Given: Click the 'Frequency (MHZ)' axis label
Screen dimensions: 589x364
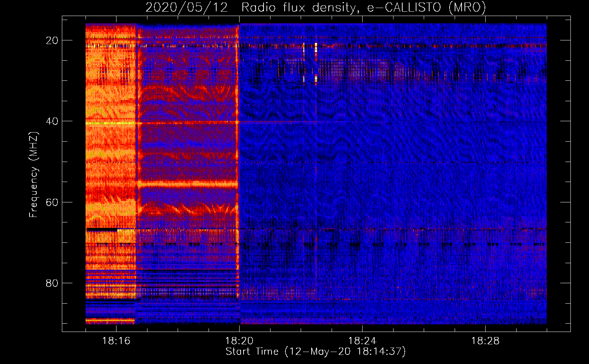Looking at the screenshot, I should coord(33,174).
